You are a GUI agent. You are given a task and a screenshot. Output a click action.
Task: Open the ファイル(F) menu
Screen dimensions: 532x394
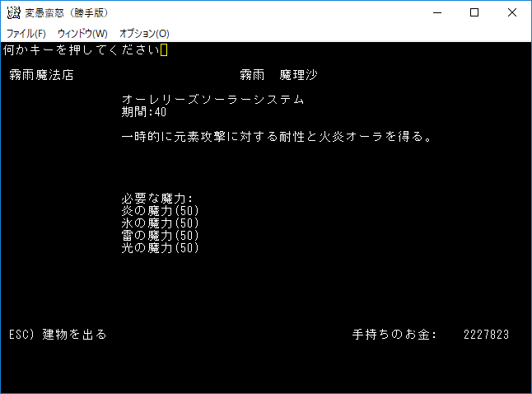click(x=26, y=33)
